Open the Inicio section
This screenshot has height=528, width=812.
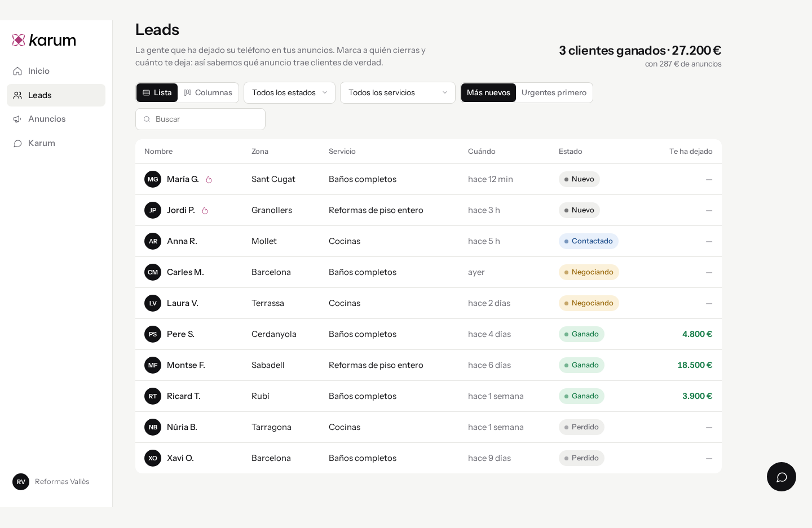pos(56,71)
